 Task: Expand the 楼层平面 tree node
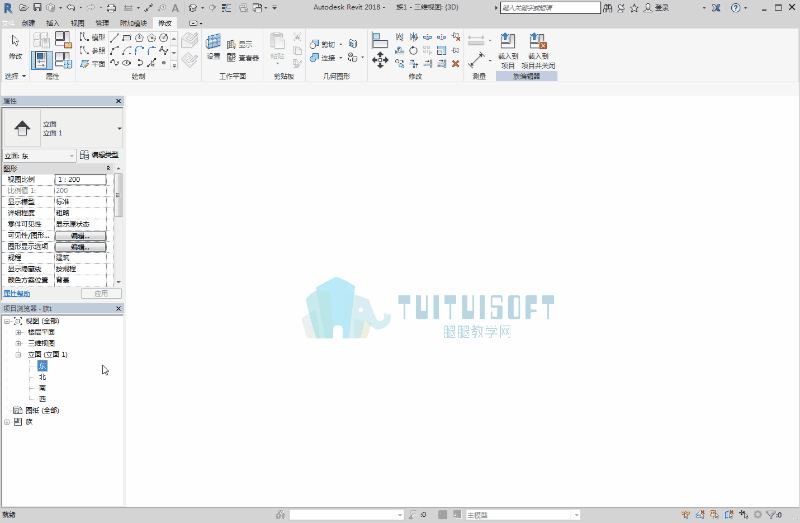(18, 332)
